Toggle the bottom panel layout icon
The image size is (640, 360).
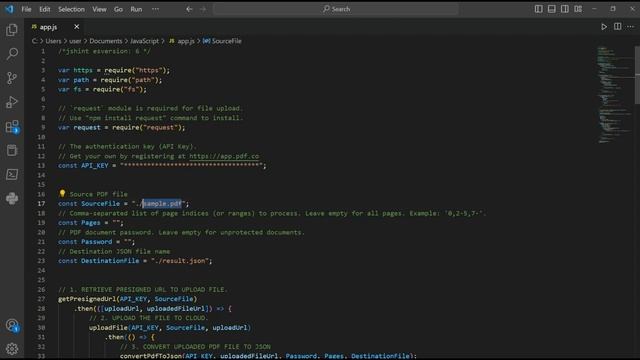pyautogui.click(x=552, y=9)
